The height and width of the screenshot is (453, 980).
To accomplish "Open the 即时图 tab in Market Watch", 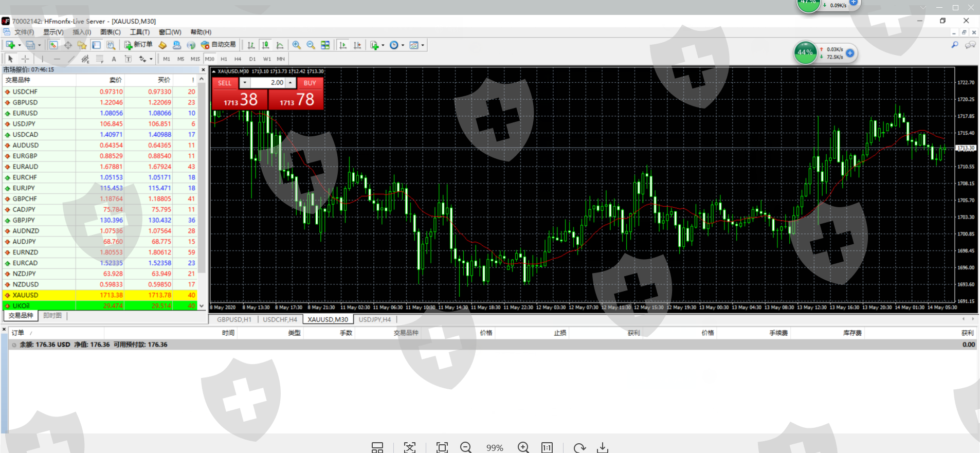I will (52, 316).
